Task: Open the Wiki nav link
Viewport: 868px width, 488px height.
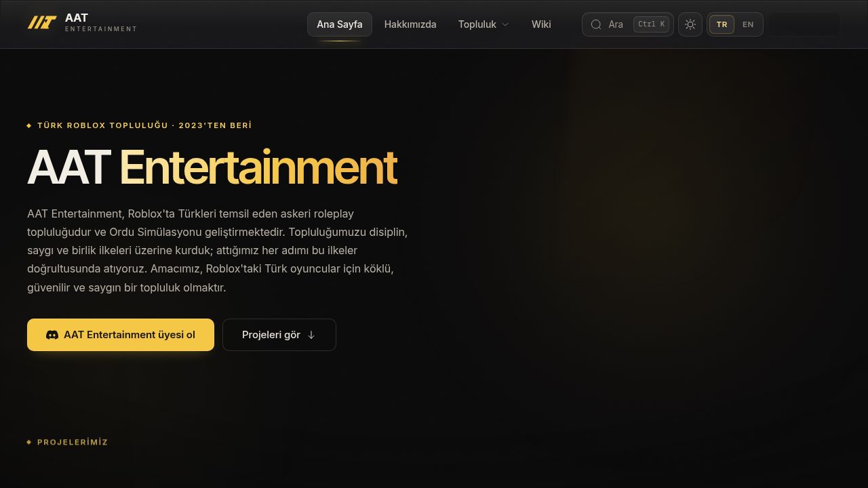Action: click(x=541, y=24)
